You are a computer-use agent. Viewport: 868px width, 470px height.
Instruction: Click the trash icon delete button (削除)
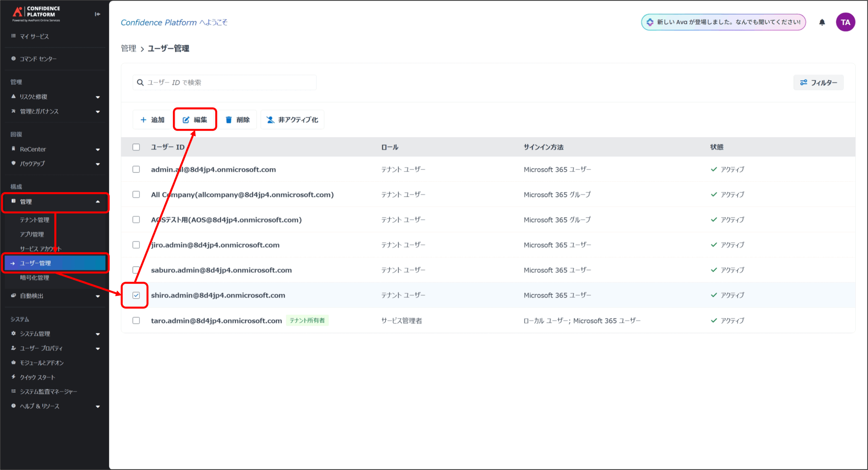click(x=238, y=120)
